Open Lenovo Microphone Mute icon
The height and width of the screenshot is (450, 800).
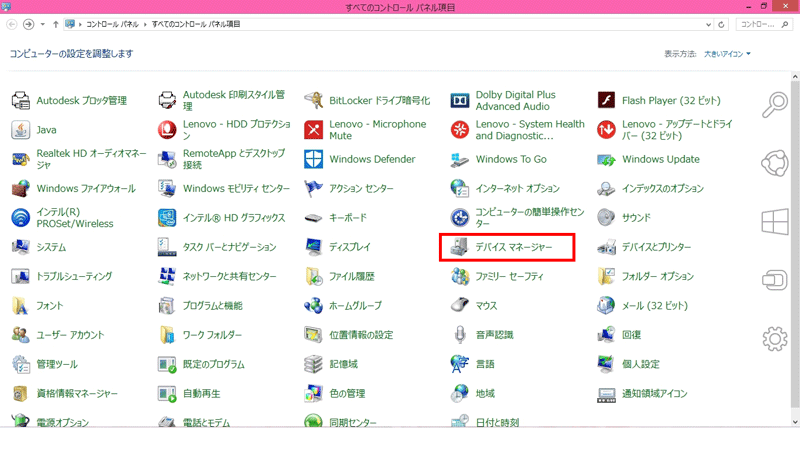coord(313,130)
